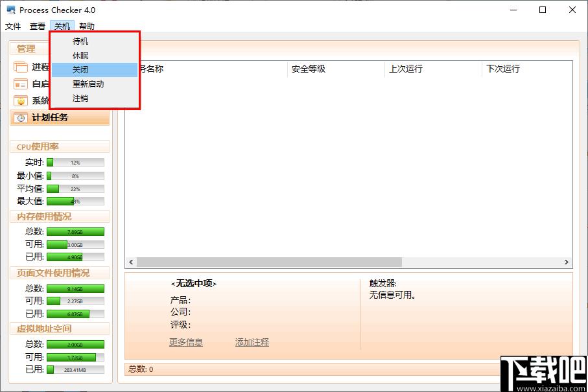
Task: Click the virtual address 已用 283.41MB bar
Action: pyautogui.click(x=75, y=370)
